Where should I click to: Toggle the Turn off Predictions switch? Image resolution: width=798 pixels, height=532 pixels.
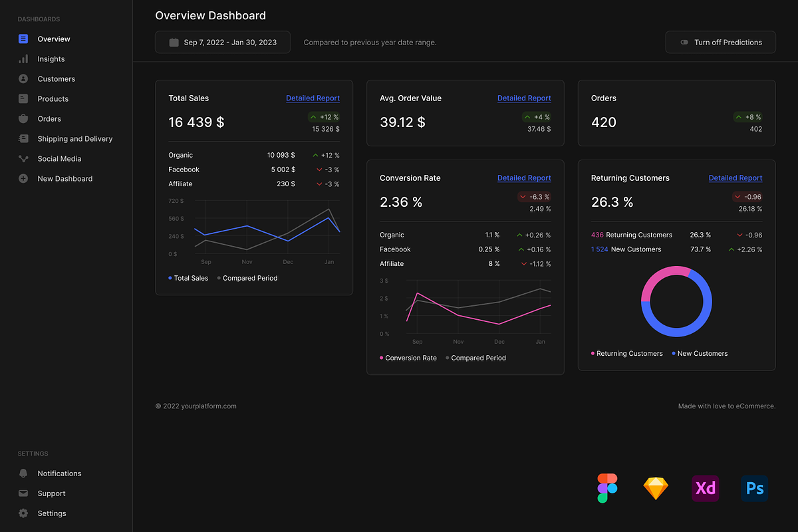(x=684, y=42)
